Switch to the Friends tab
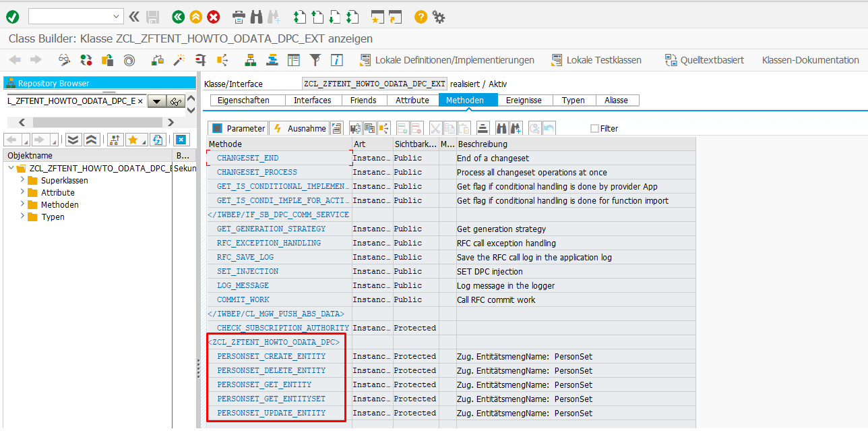The width and height of the screenshot is (868, 431). 363,100
